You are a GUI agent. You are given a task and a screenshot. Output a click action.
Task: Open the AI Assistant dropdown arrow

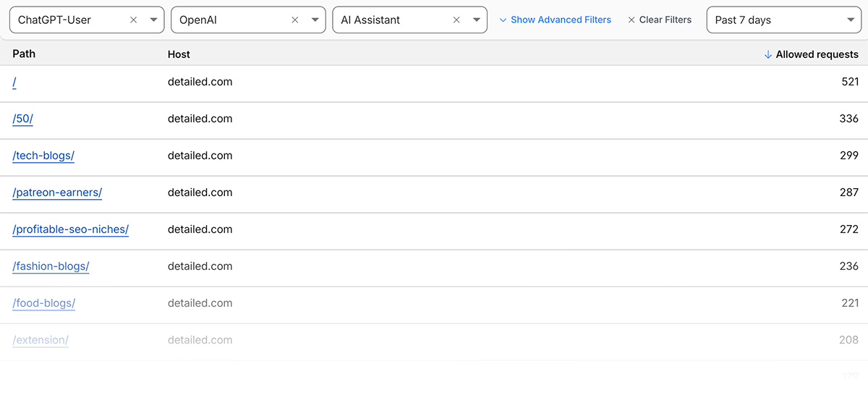coord(476,20)
